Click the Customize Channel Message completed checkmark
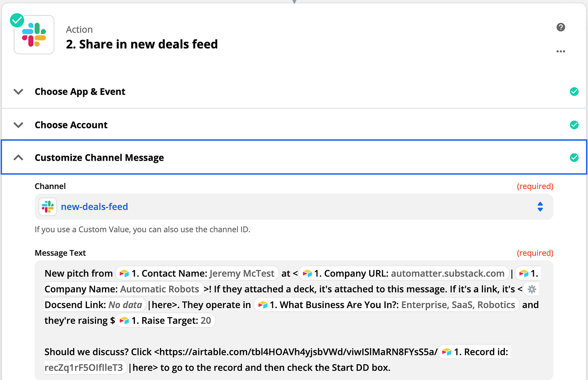Image resolution: width=588 pixels, height=380 pixels. pos(574,157)
